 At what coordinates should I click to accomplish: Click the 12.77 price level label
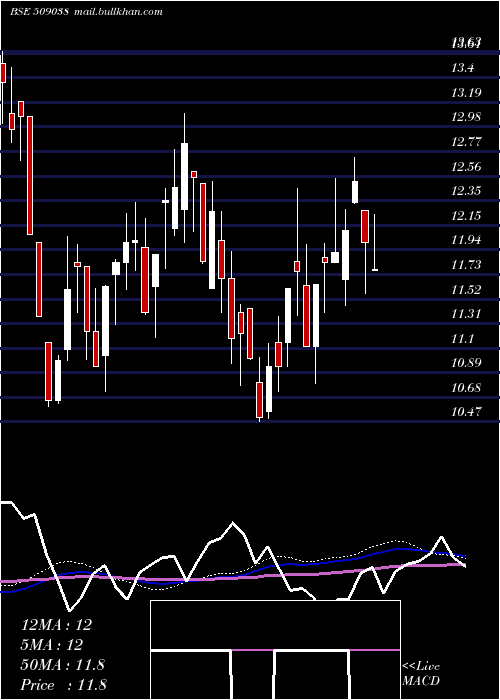(x=467, y=142)
